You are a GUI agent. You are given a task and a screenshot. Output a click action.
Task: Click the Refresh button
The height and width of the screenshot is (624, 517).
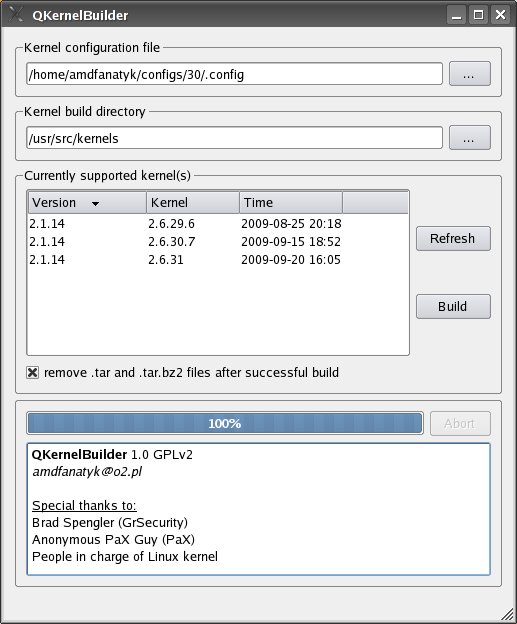coord(453,239)
